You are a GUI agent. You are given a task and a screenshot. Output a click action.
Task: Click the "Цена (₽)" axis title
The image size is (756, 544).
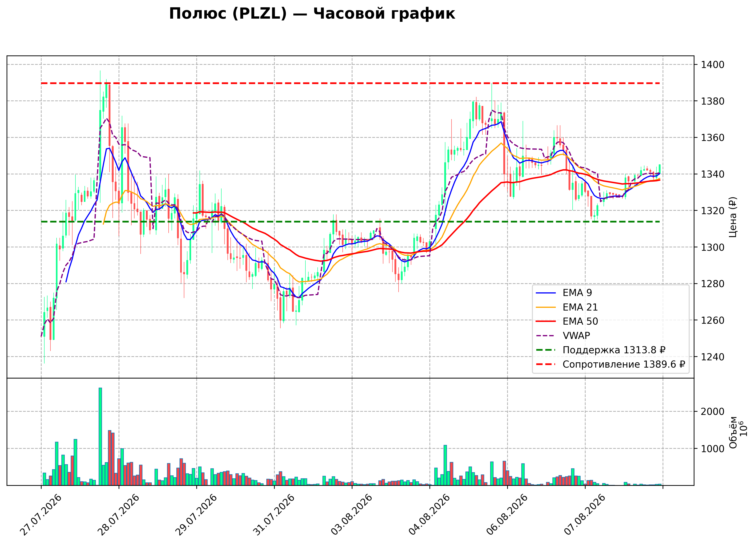[x=733, y=217]
